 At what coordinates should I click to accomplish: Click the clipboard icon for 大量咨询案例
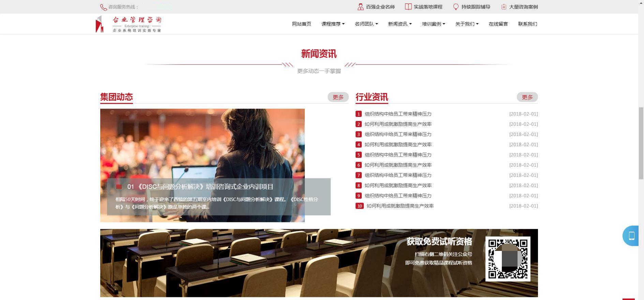(504, 7)
